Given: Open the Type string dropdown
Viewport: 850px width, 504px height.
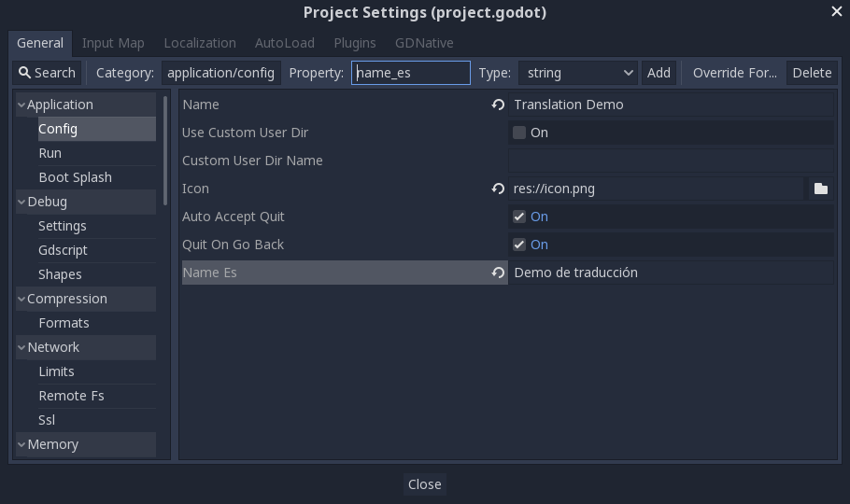Looking at the screenshot, I should pyautogui.click(x=578, y=73).
